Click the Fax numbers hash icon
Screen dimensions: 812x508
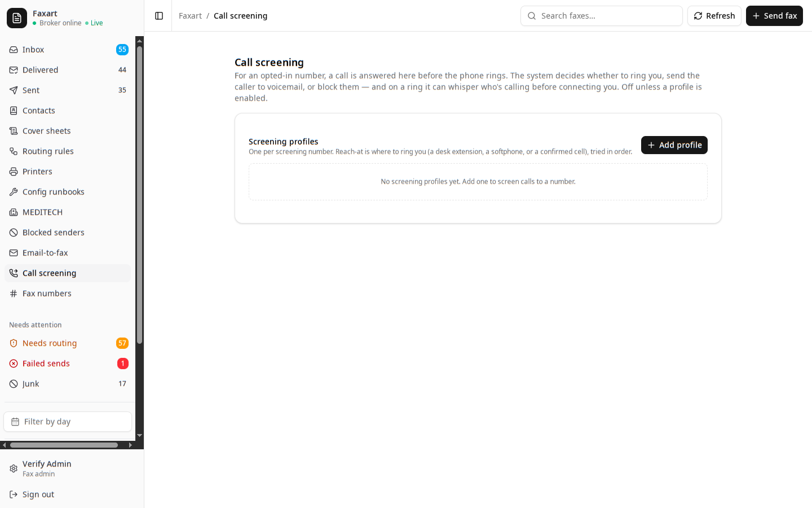tap(14, 294)
